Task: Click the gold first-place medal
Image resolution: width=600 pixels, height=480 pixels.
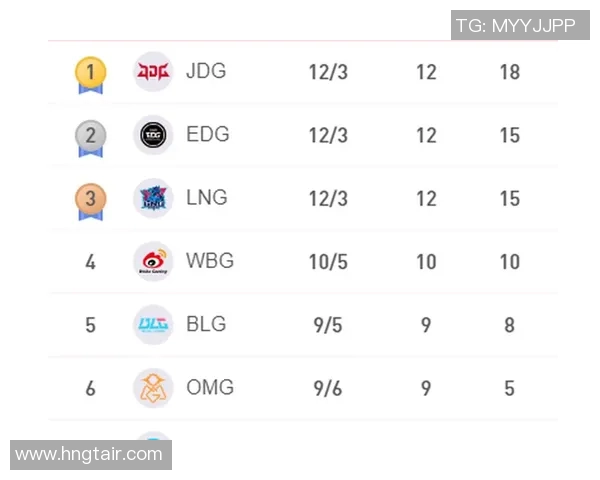Action: (90, 73)
